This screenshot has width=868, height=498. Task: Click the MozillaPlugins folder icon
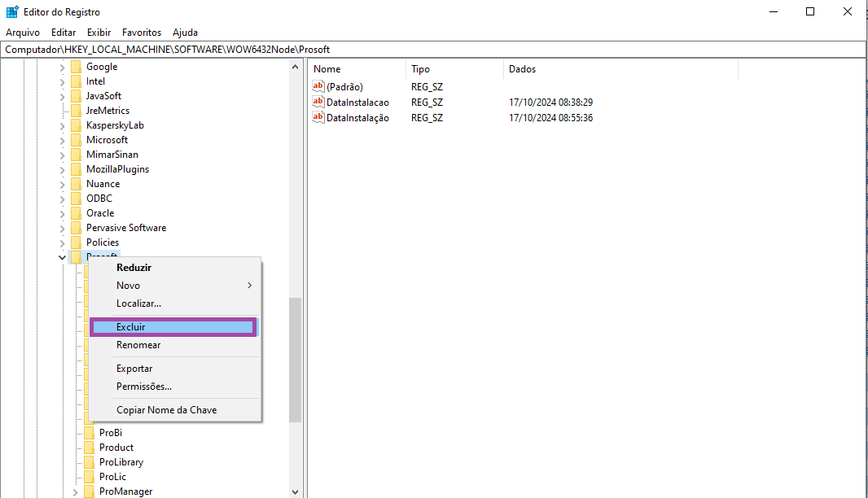(76, 169)
